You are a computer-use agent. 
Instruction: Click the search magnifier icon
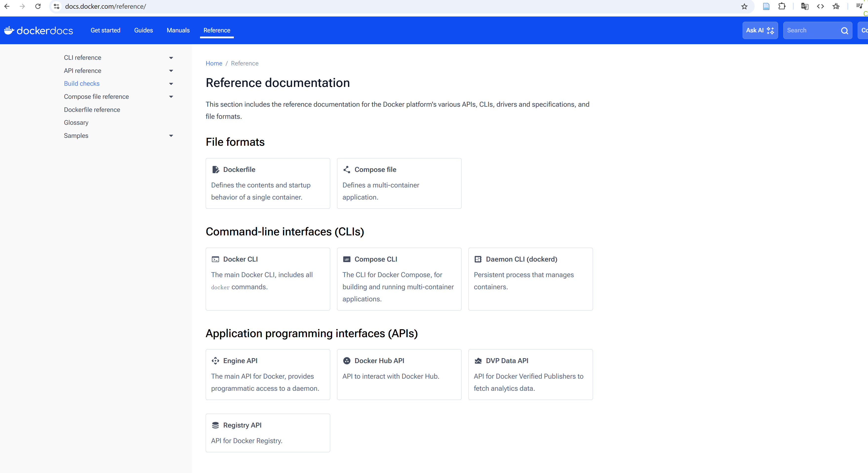pyautogui.click(x=844, y=31)
